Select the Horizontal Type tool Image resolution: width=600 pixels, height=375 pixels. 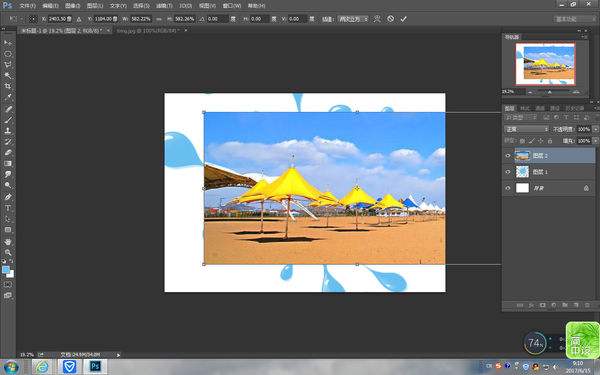coord(8,208)
